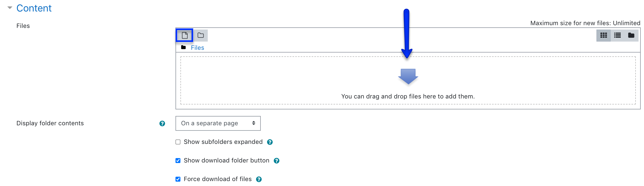This screenshot has width=644, height=186.
Task: Uncheck Force download of files
Action: (x=178, y=179)
